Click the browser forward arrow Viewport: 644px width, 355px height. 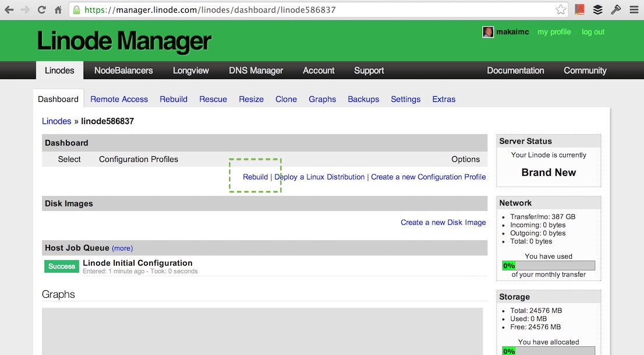[x=25, y=10]
